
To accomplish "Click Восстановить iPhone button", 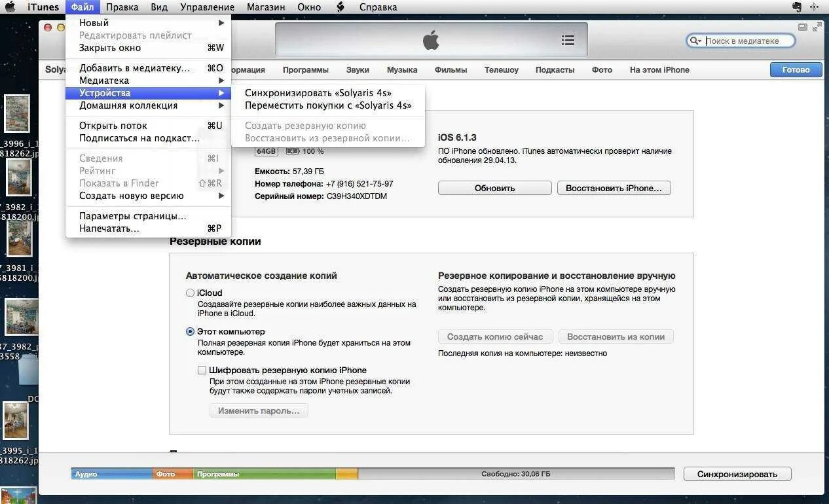I will 614,188.
